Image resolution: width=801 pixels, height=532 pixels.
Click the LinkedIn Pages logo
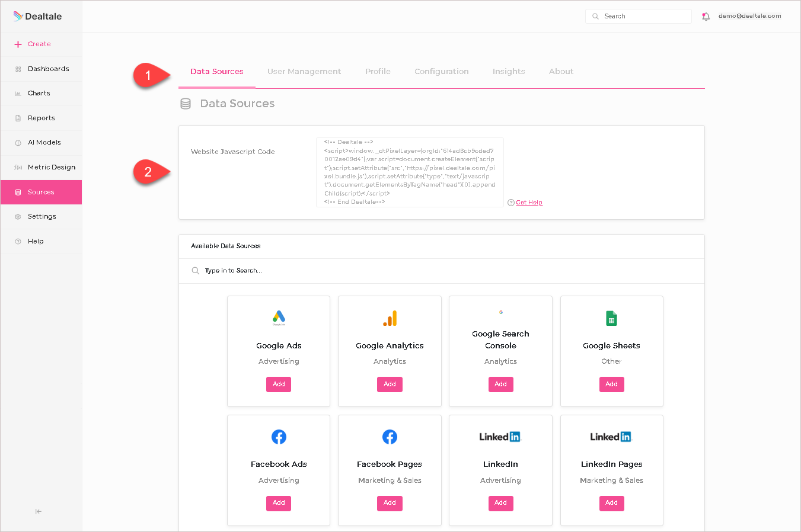611,437
